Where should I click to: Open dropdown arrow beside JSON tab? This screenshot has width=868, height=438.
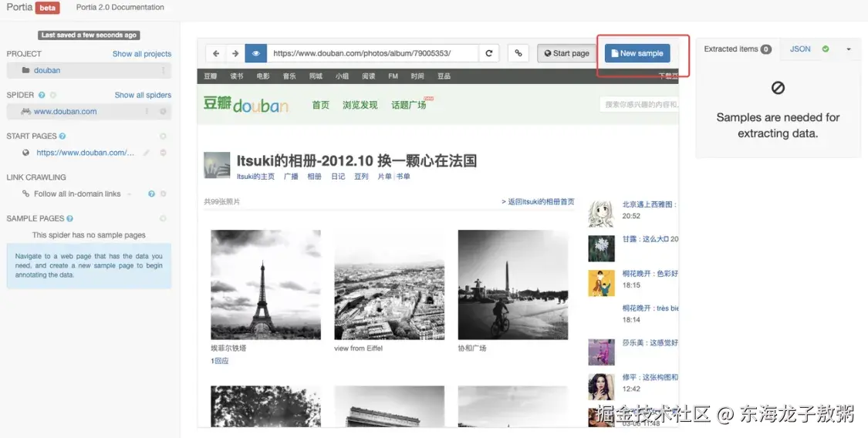tap(849, 49)
